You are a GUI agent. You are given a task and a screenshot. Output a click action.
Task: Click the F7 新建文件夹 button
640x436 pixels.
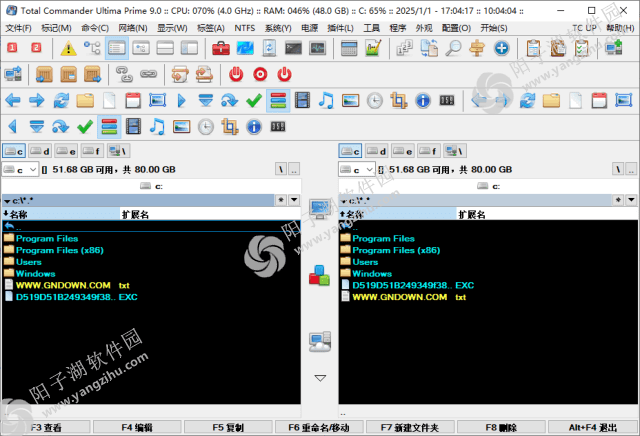point(410,427)
